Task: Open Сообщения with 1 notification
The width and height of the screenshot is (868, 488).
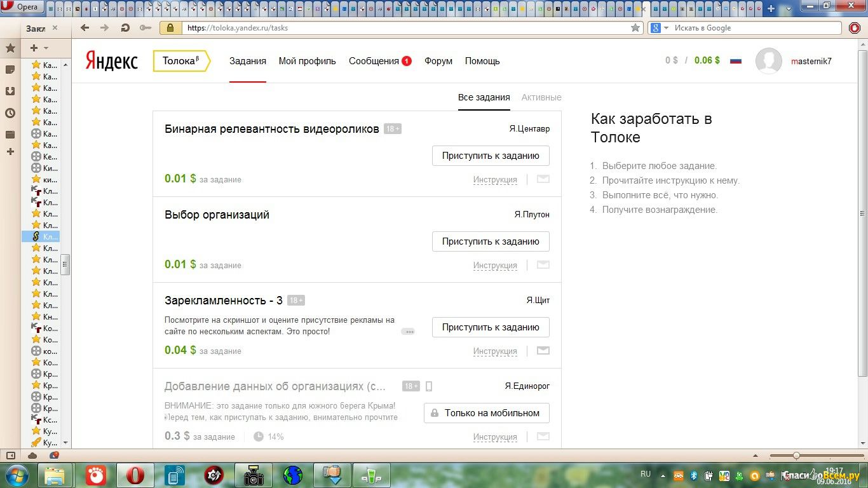Action: click(x=380, y=61)
